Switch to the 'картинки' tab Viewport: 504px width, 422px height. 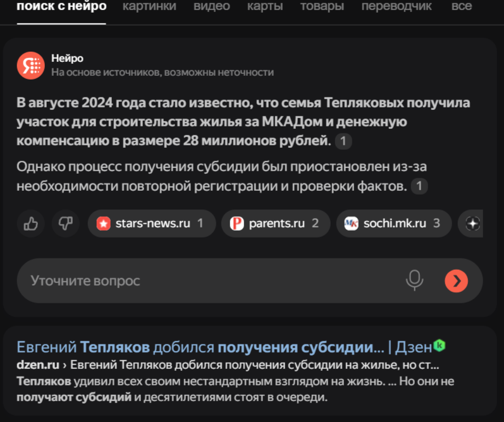tap(149, 6)
